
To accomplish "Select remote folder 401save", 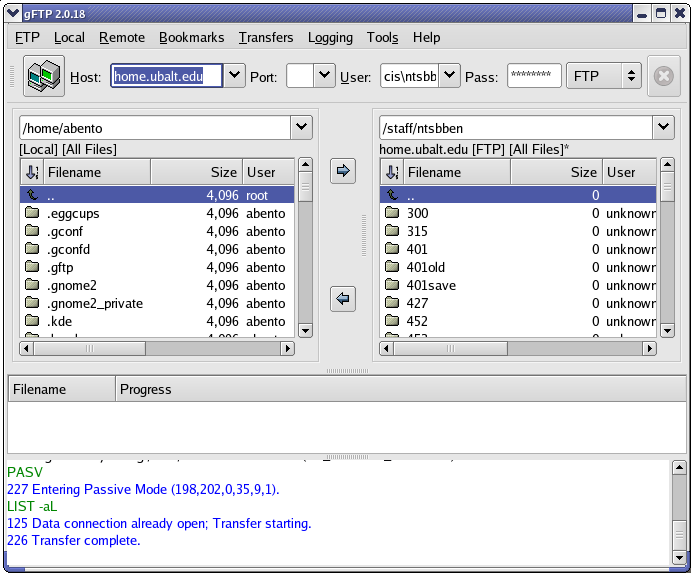I will [518, 286].
